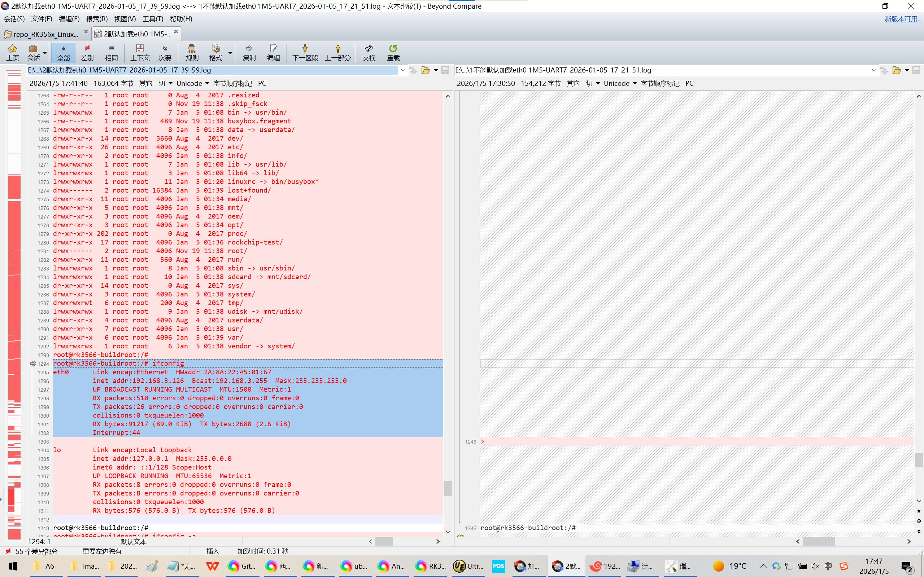Image resolution: width=924 pixels, height=577 pixels.
Task: Toggle 差别 show differences filter
Action: [x=87, y=52]
